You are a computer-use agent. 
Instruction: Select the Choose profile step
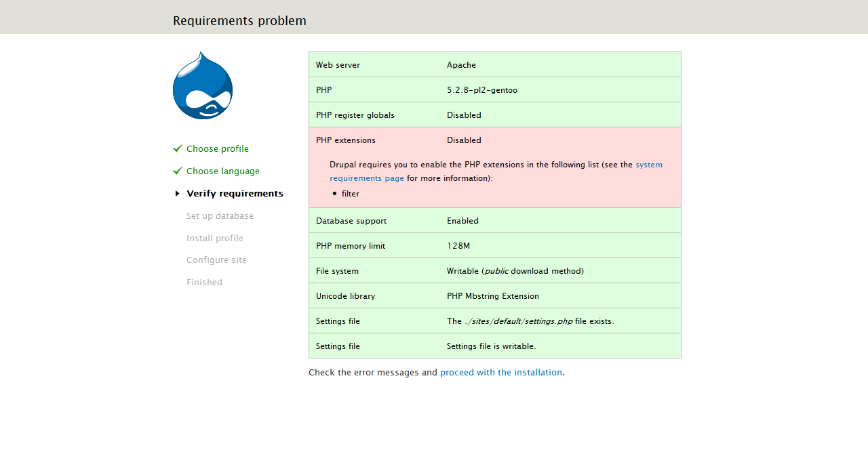click(218, 149)
